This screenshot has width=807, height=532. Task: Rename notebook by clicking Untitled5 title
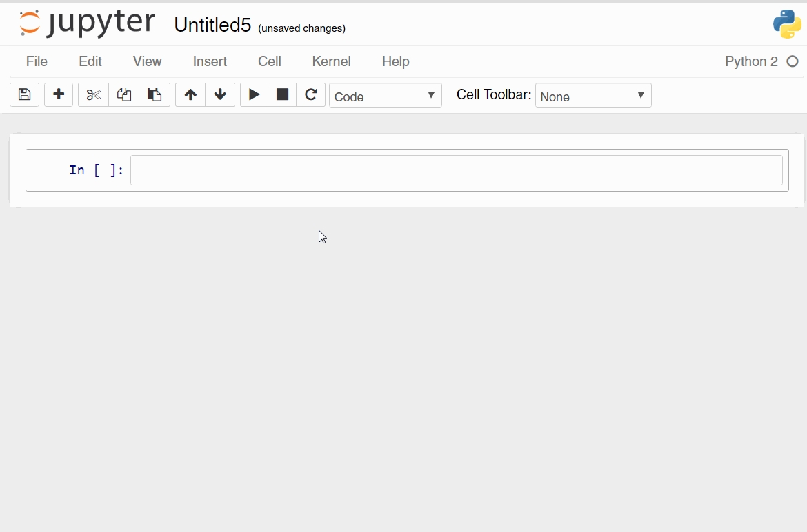coord(212,25)
